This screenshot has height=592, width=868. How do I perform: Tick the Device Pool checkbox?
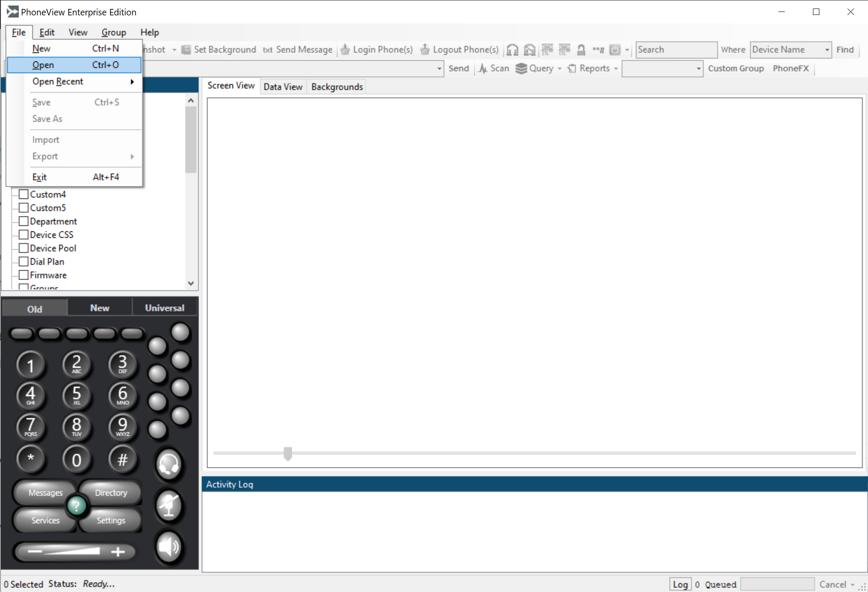[24, 248]
